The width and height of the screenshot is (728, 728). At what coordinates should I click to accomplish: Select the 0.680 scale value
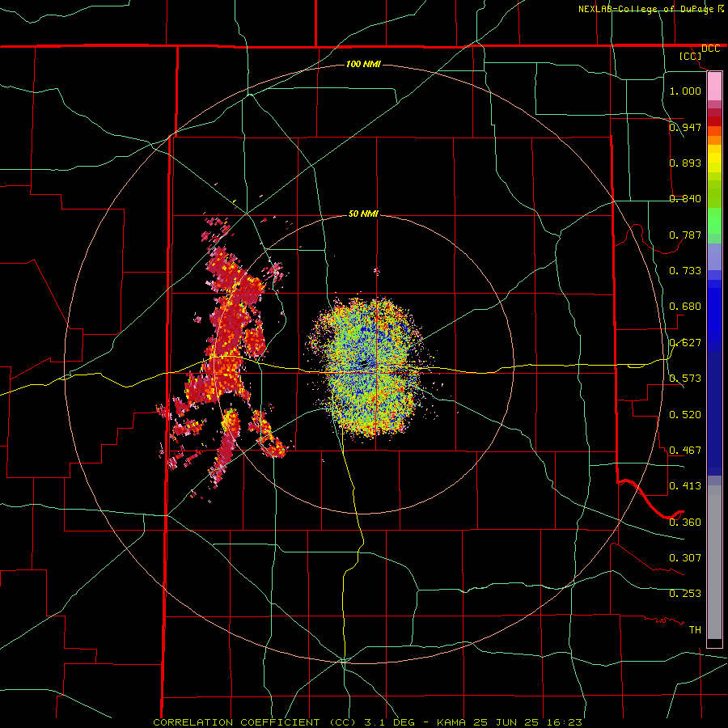pyautogui.click(x=685, y=307)
